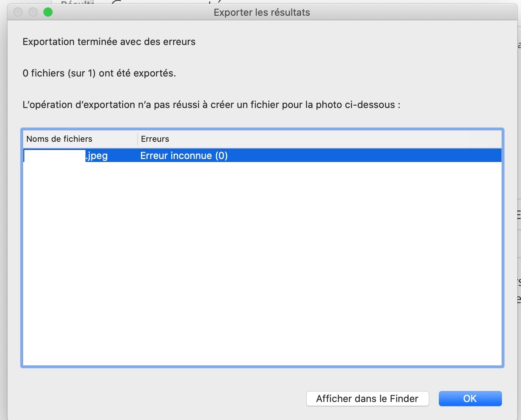Image resolution: width=521 pixels, height=420 pixels.
Task: Click the white redacted box before .jpeg
Action: [x=54, y=156]
